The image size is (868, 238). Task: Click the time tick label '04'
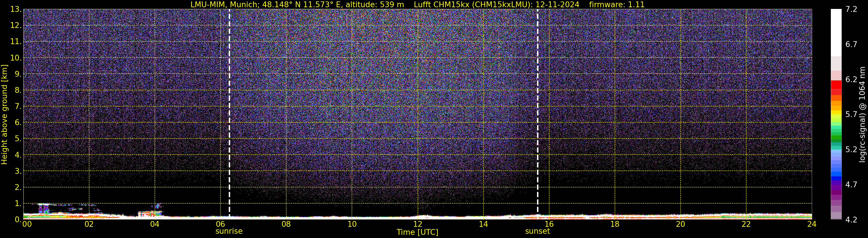tap(155, 224)
